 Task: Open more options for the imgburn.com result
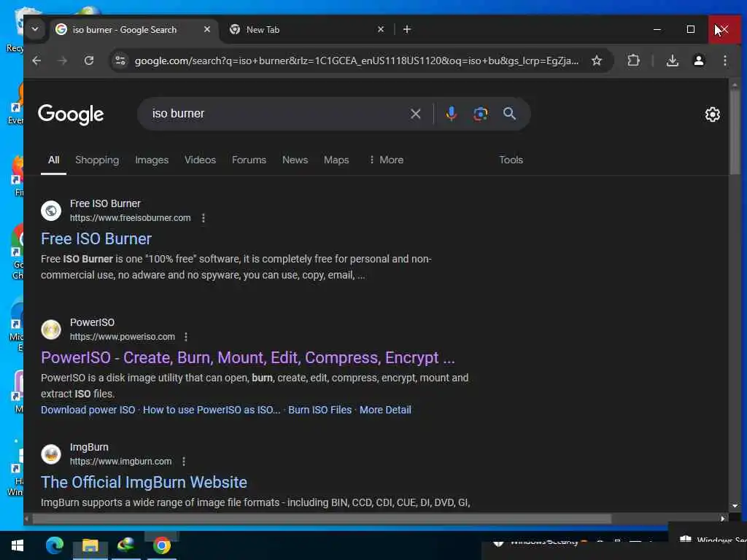pyautogui.click(x=183, y=462)
